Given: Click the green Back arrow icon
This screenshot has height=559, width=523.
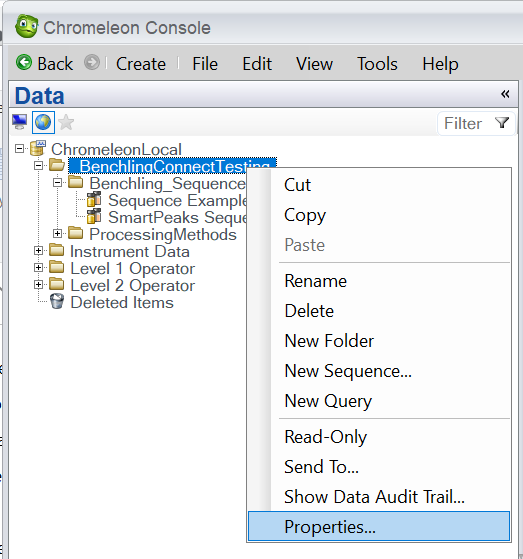Looking at the screenshot, I should 24,62.
